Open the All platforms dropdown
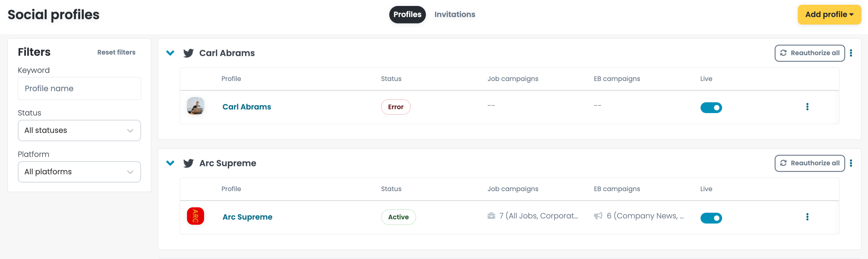Image resolution: width=868 pixels, height=259 pixels. pos(79,172)
